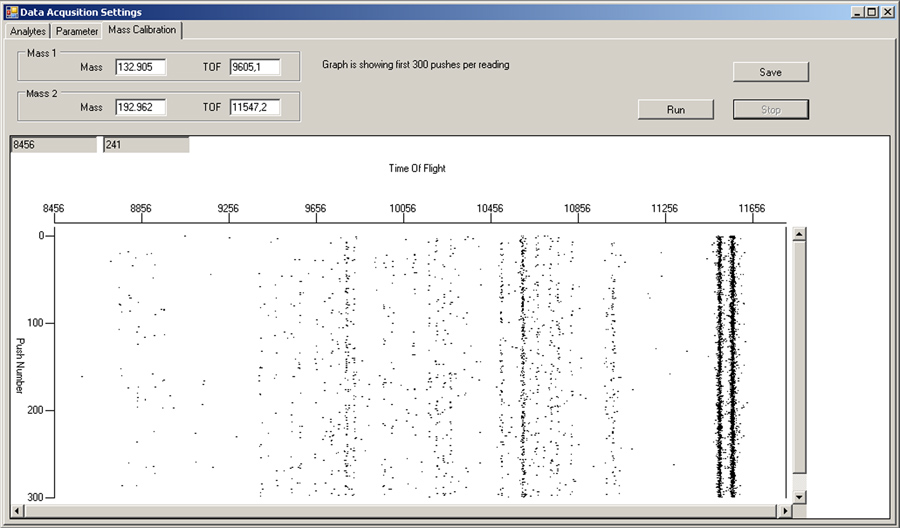Click the application icon in the title bar
Image resolution: width=900 pixels, height=528 pixels.
pos(10,11)
